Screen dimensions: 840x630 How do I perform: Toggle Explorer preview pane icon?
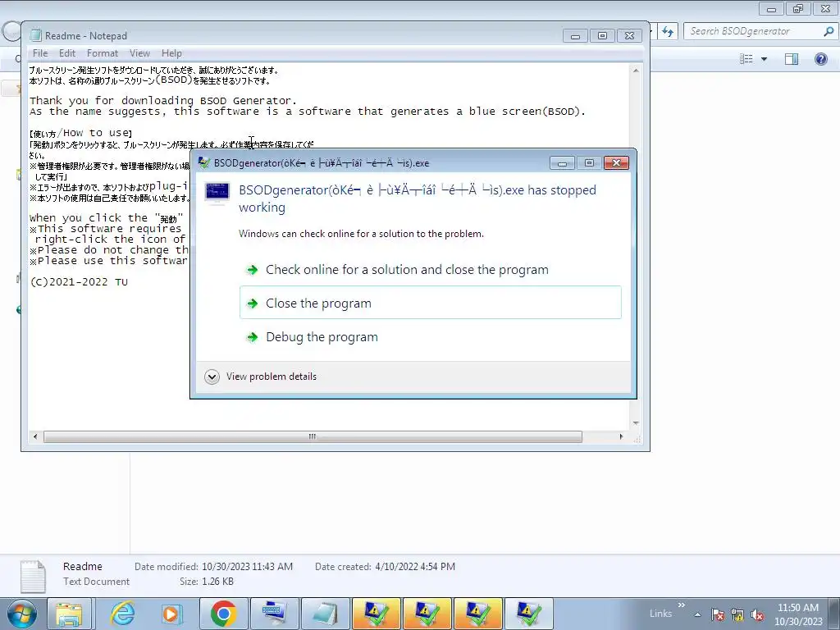tap(792, 59)
